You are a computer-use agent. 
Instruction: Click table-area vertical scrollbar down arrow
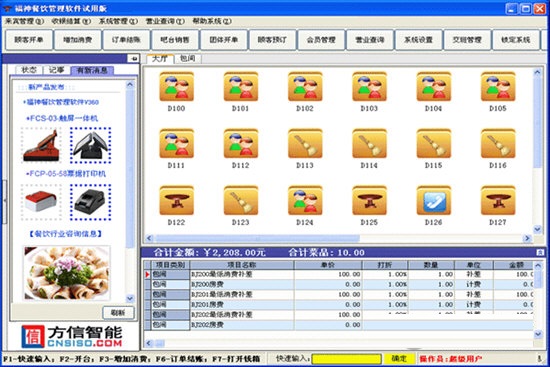[537, 229]
